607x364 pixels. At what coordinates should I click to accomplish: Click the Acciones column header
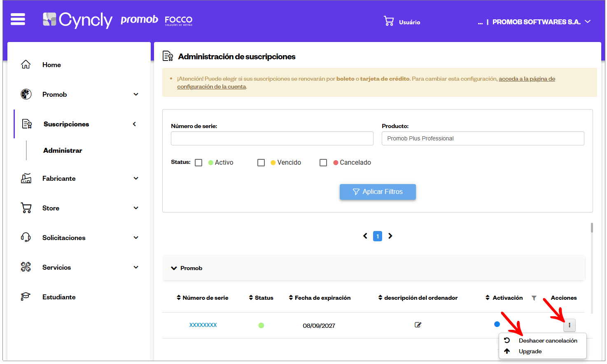(x=564, y=298)
